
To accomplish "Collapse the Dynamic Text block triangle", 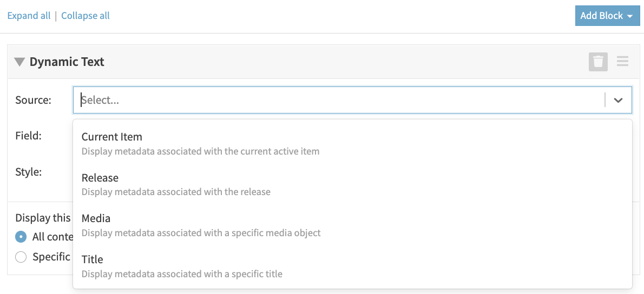I will 19,62.
